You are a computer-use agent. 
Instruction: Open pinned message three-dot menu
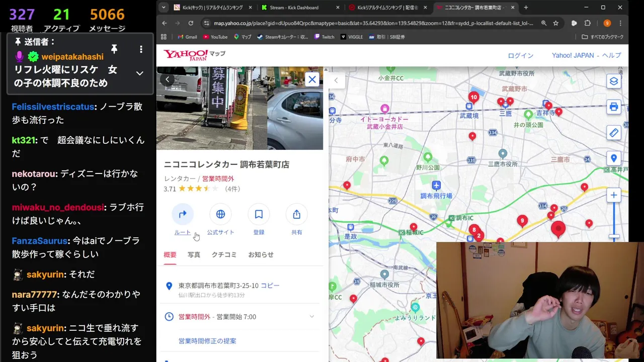pos(141,49)
